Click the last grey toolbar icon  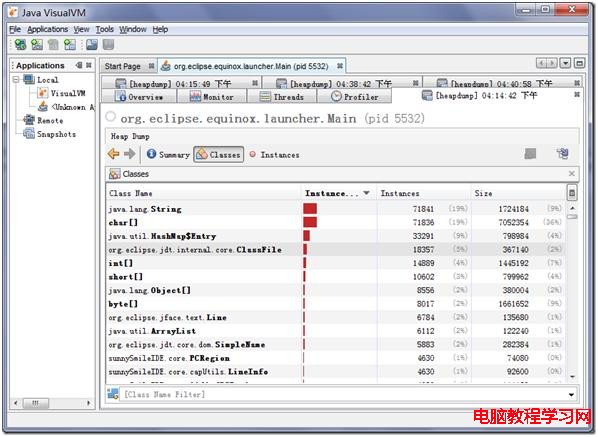[108, 45]
